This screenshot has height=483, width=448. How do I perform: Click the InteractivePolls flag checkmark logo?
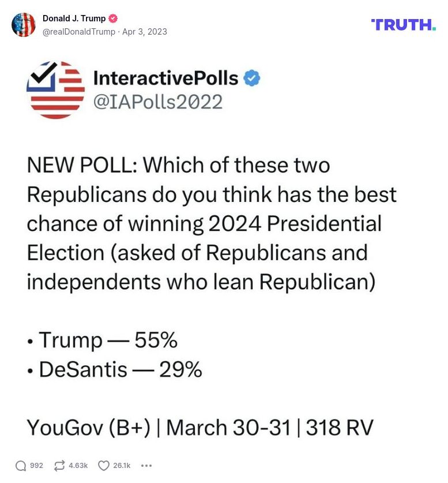click(x=56, y=90)
